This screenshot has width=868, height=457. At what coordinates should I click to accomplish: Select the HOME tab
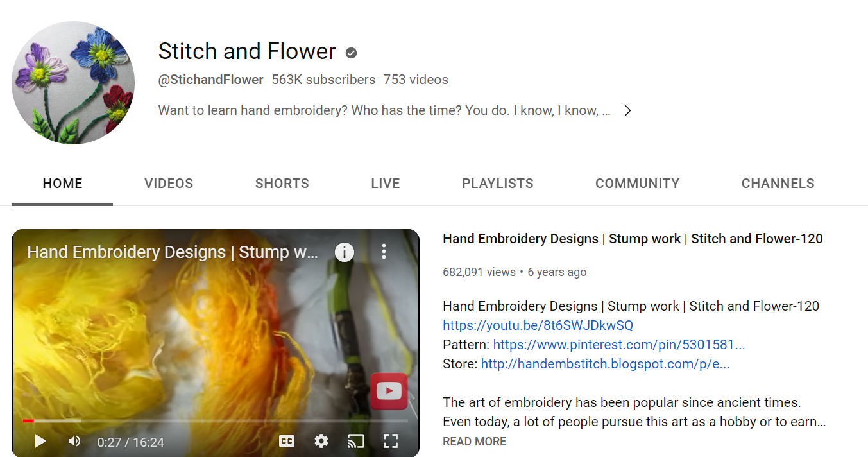click(62, 184)
